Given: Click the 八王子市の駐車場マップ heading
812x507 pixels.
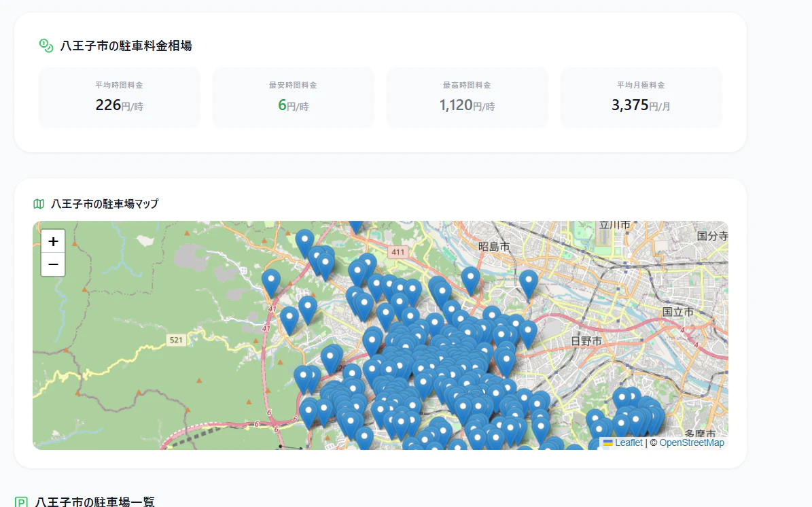Looking at the screenshot, I should (105, 204).
